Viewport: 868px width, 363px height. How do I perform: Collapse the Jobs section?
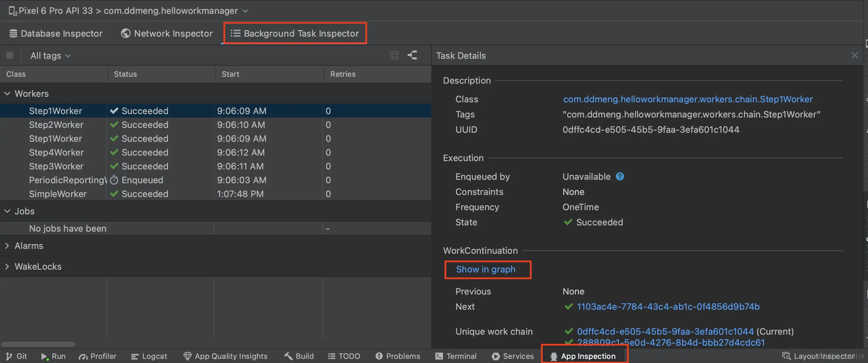(x=7, y=211)
